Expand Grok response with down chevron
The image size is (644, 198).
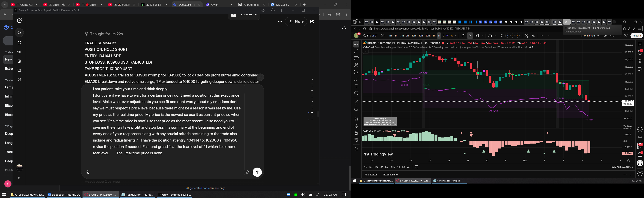260,77
